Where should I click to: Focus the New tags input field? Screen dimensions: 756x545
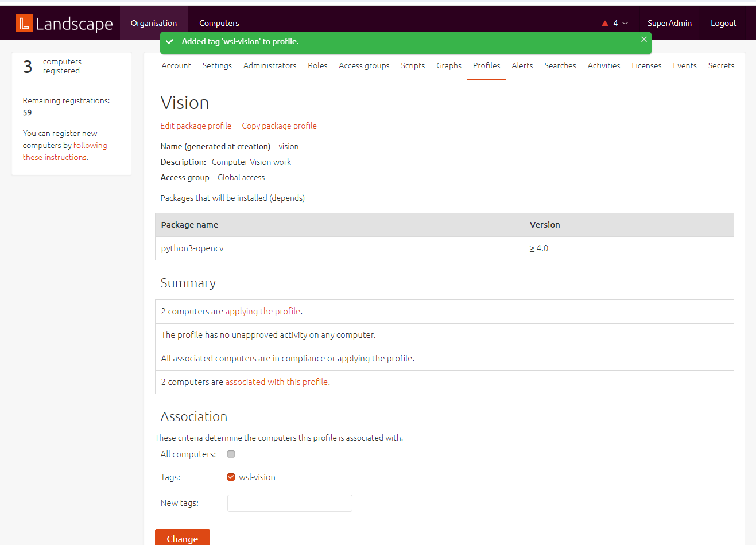click(290, 503)
